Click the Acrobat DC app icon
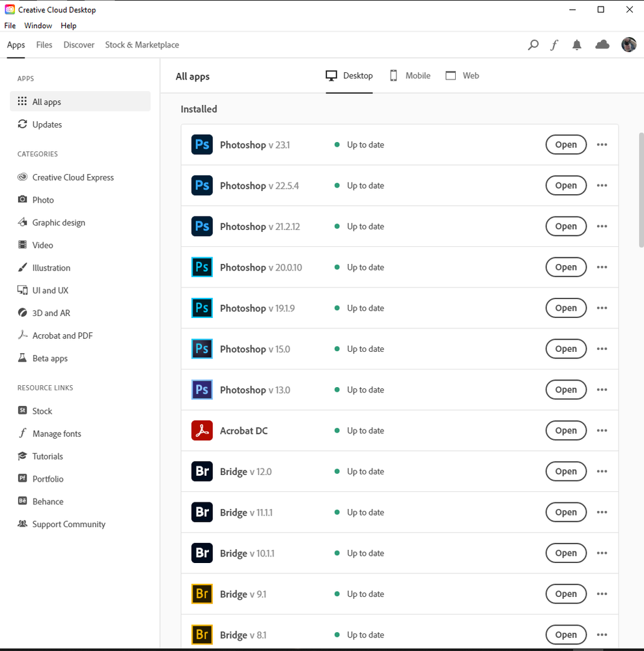 coord(202,431)
